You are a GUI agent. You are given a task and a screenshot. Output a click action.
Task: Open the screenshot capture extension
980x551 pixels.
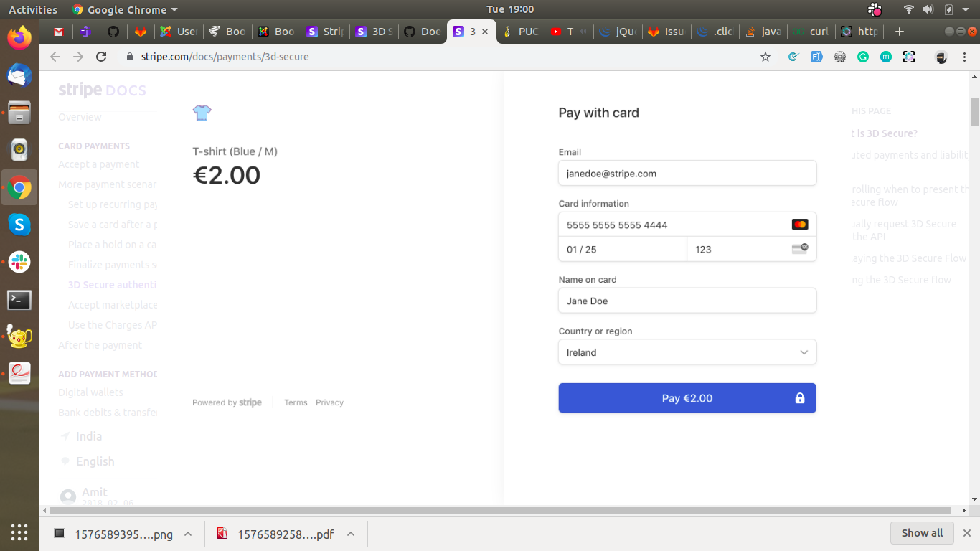[909, 57]
